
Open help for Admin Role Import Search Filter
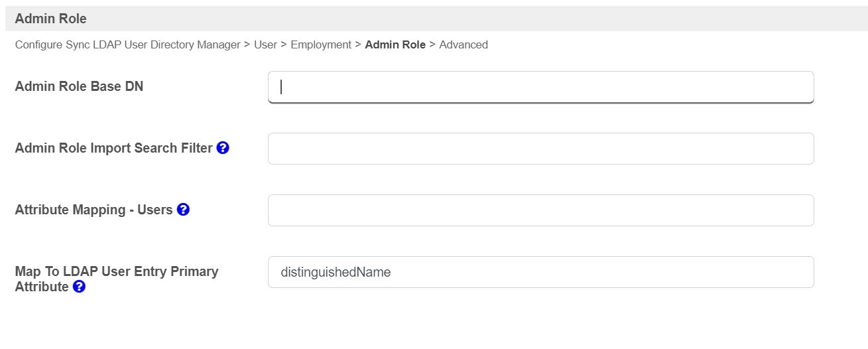pos(223,148)
